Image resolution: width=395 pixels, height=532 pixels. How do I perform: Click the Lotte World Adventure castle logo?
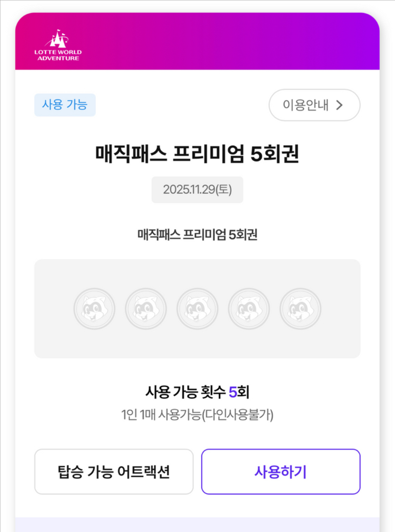tap(58, 45)
